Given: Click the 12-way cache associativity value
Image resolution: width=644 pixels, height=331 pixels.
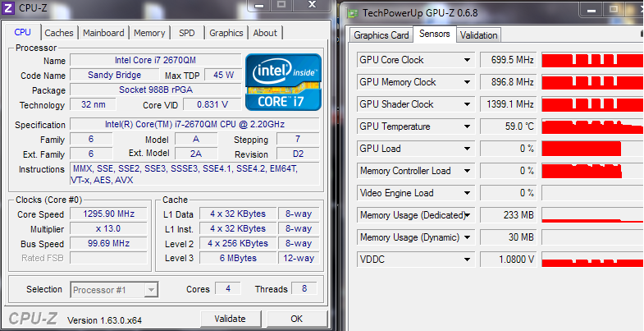Looking at the screenshot, I should click(299, 258).
